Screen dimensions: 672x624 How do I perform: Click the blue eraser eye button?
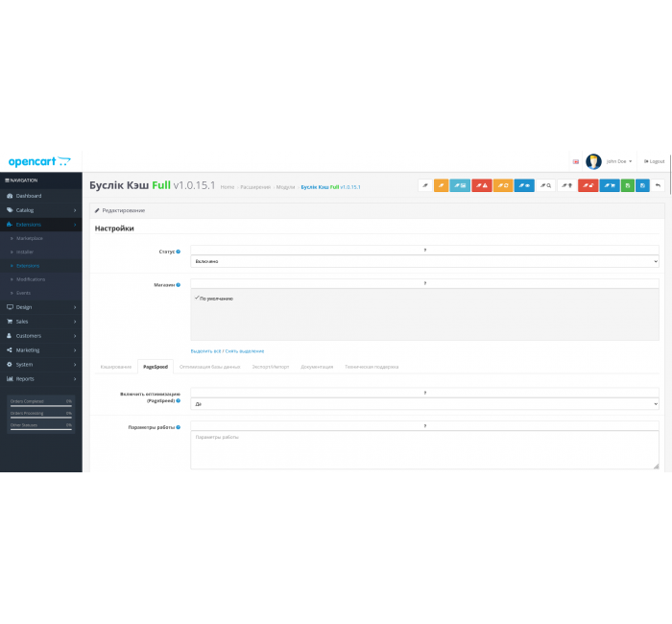click(x=524, y=185)
